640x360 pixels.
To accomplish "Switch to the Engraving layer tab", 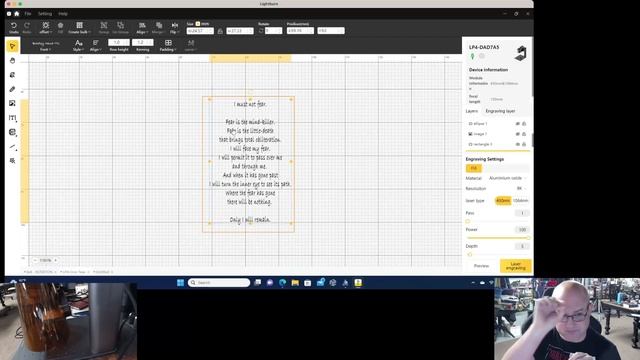I will click(500, 111).
